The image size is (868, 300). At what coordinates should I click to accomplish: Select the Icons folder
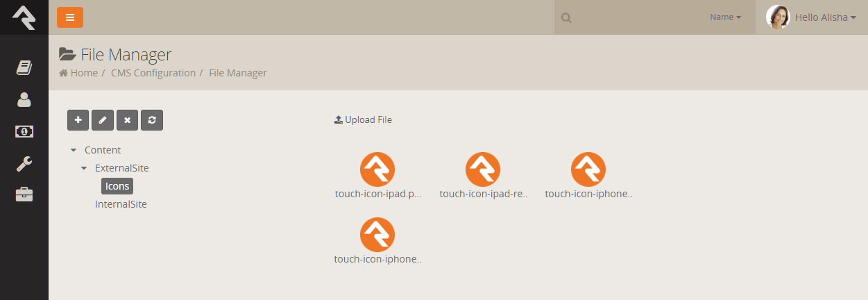coord(117,186)
